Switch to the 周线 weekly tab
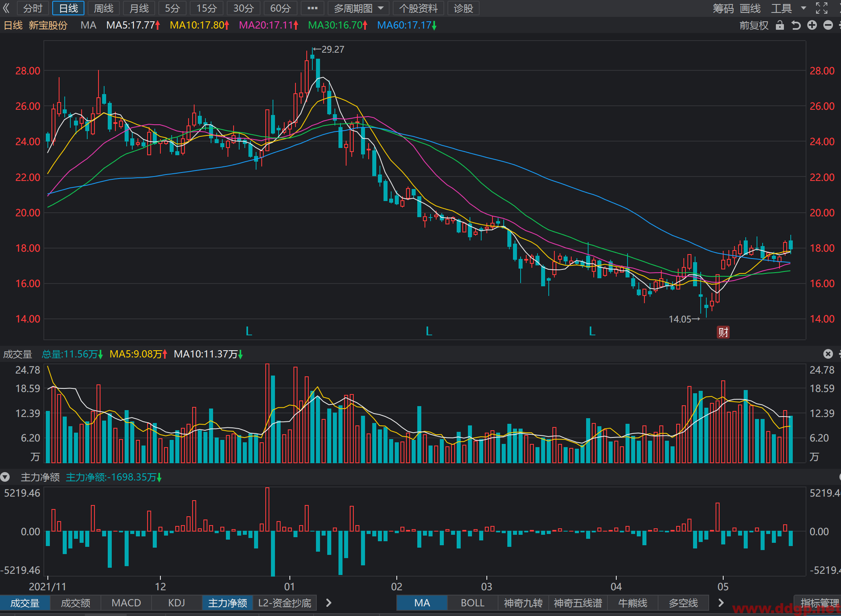This screenshot has height=616, width=841. point(103,8)
